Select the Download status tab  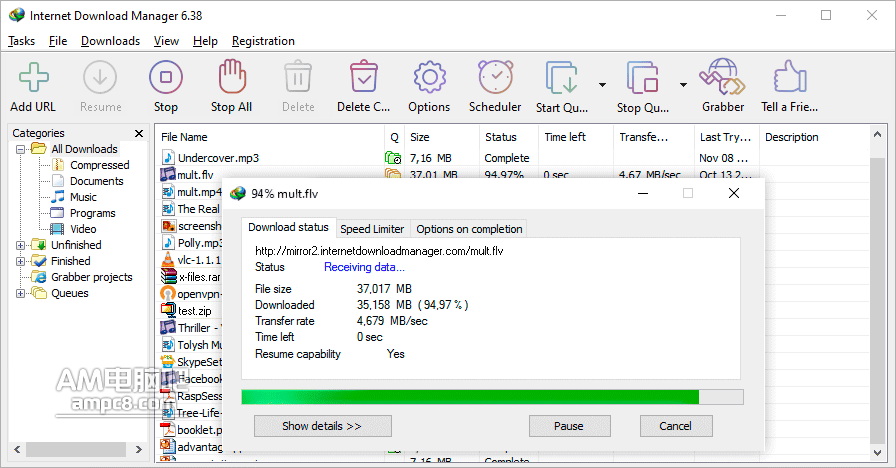coord(289,227)
